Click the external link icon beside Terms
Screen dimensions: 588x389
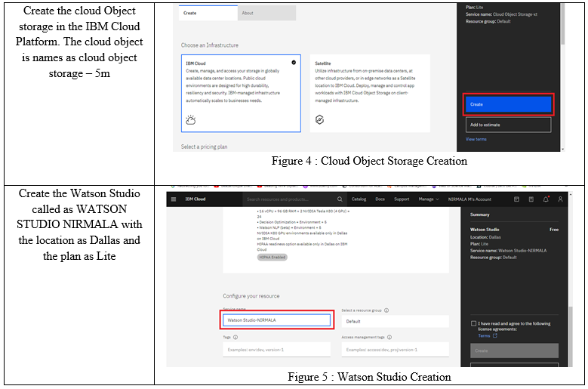495,335
